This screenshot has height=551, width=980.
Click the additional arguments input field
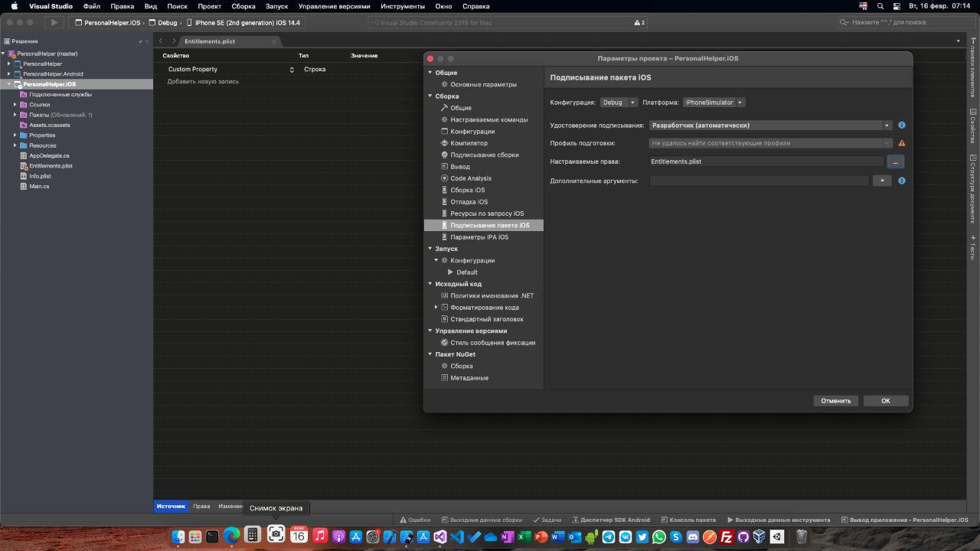coord(759,181)
